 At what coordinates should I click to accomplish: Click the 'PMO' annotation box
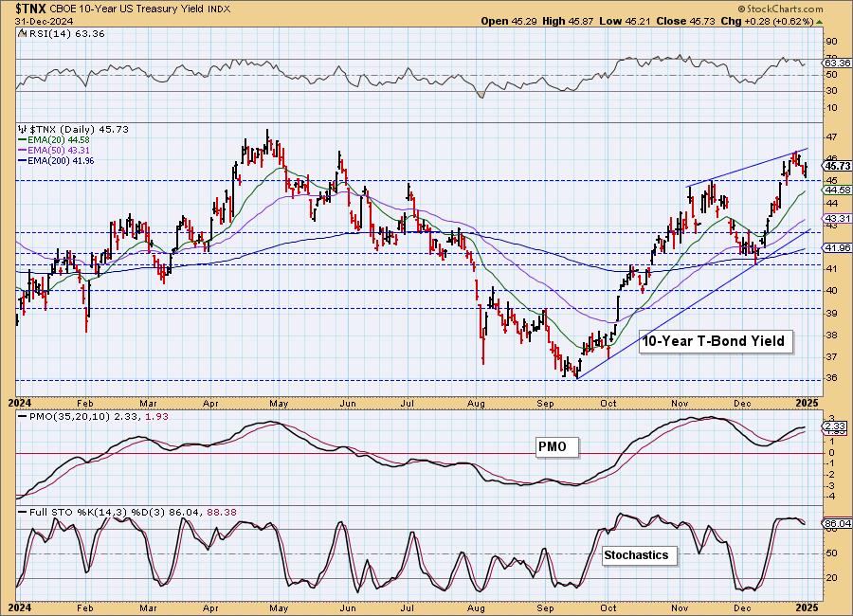[556, 447]
